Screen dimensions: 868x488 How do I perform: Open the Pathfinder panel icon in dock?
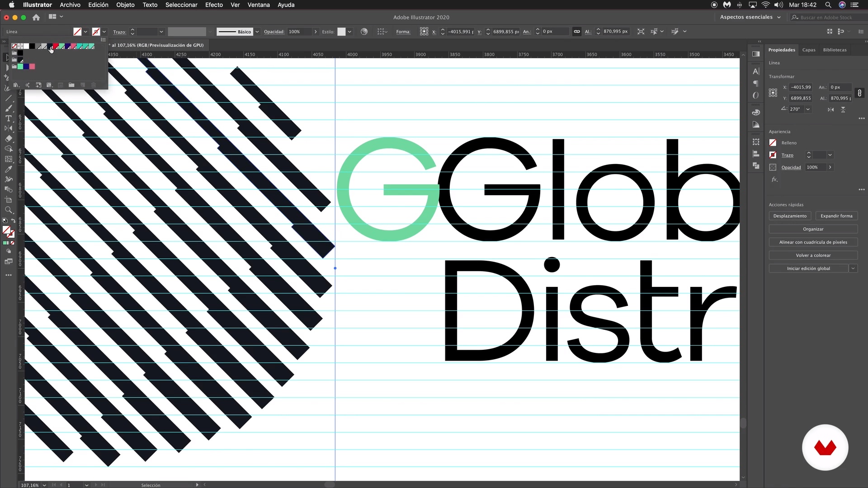point(756,166)
